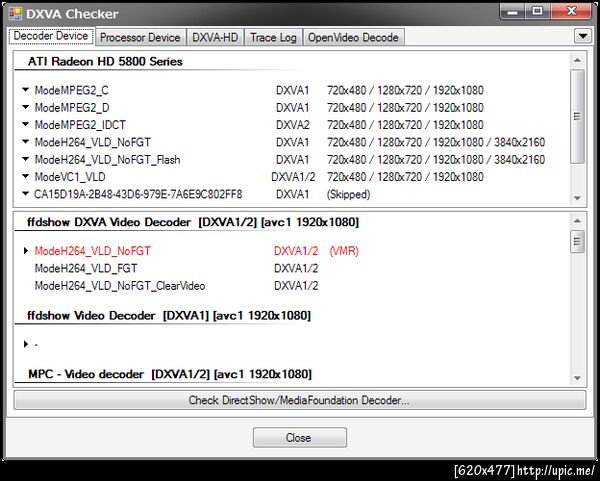Click resolutions text in ModeH264_VLD_NoFGT_Flash row
This screenshot has width=600, height=481.
pos(436,160)
